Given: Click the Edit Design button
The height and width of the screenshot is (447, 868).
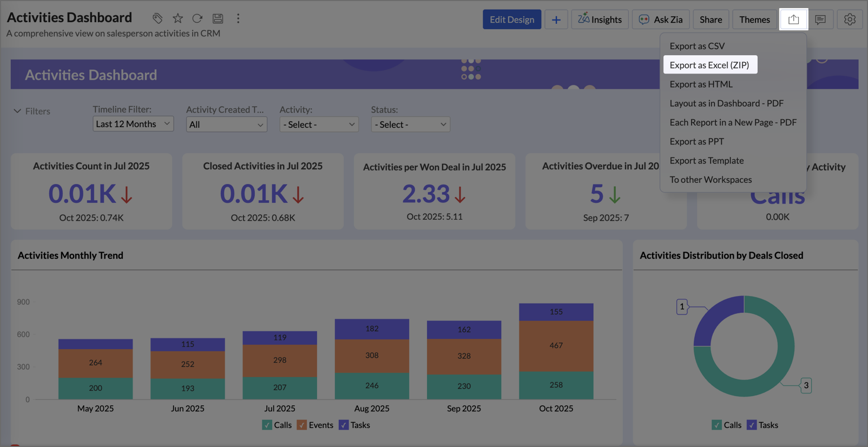Looking at the screenshot, I should coord(511,19).
